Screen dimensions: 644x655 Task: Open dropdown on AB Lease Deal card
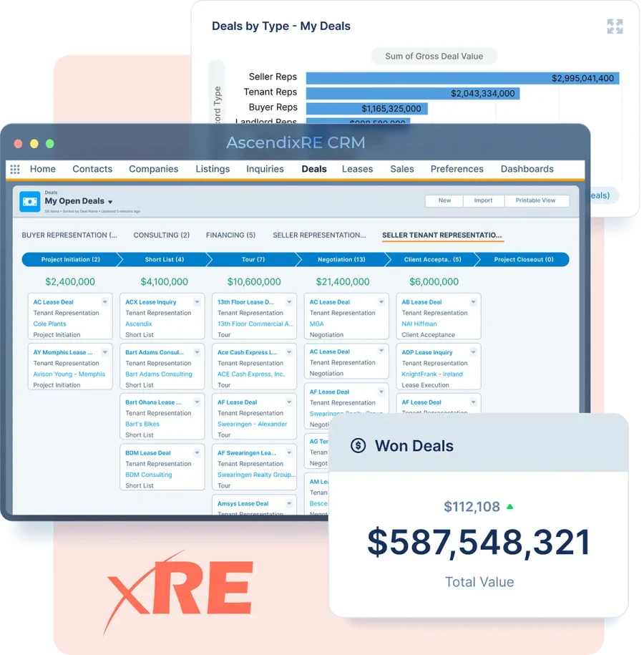pos(473,302)
